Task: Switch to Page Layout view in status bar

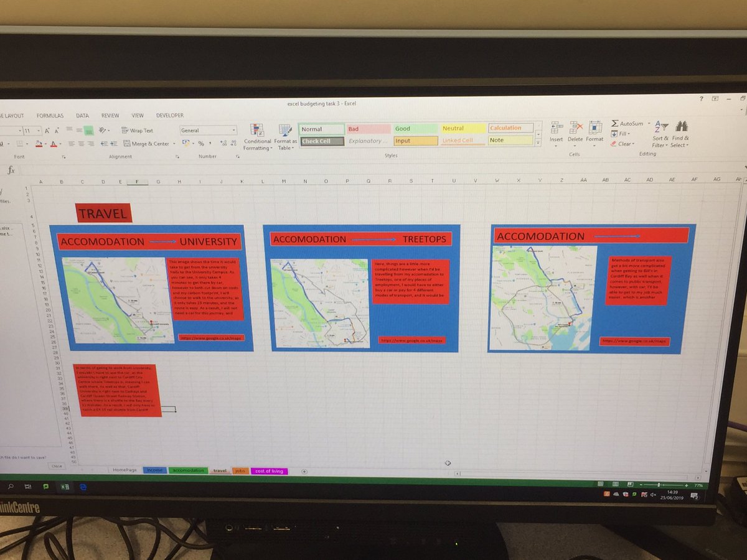Action: coord(616,484)
